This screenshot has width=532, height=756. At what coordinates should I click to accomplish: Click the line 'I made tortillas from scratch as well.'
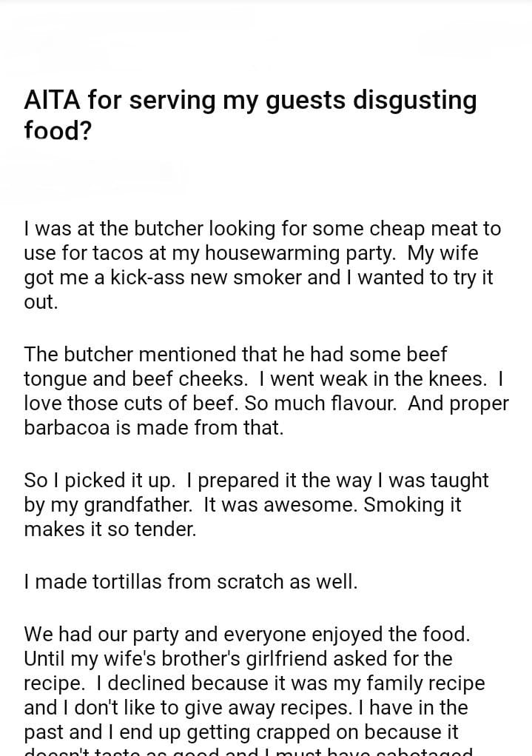pos(190,581)
